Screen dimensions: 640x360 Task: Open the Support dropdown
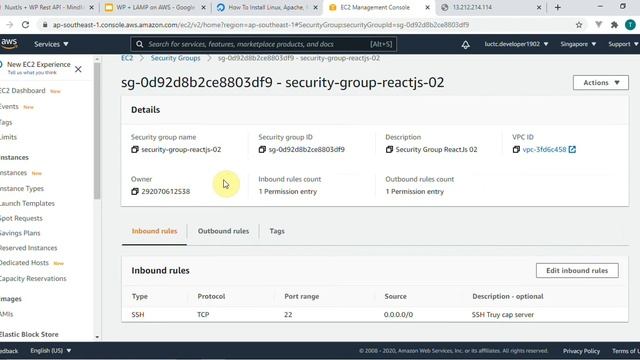623,44
